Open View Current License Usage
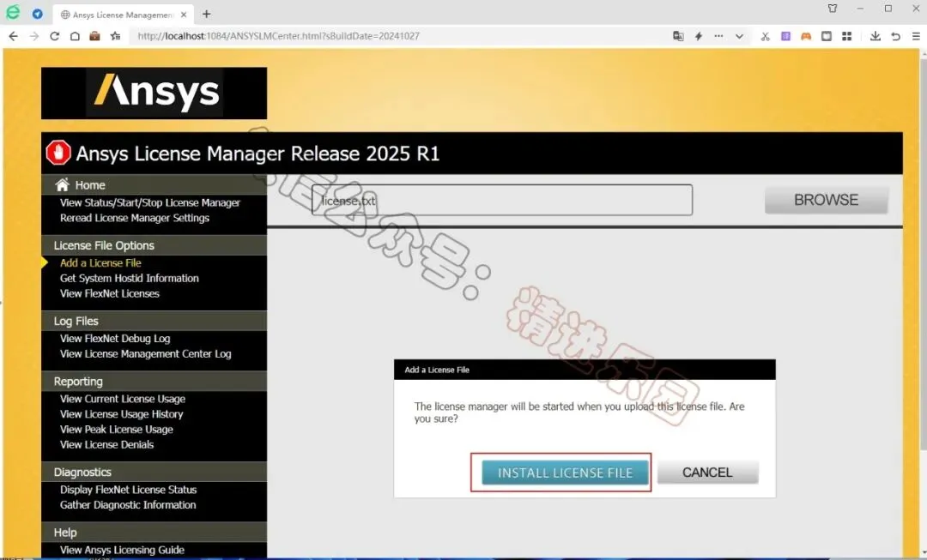Image resolution: width=927 pixels, height=560 pixels. [123, 399]
